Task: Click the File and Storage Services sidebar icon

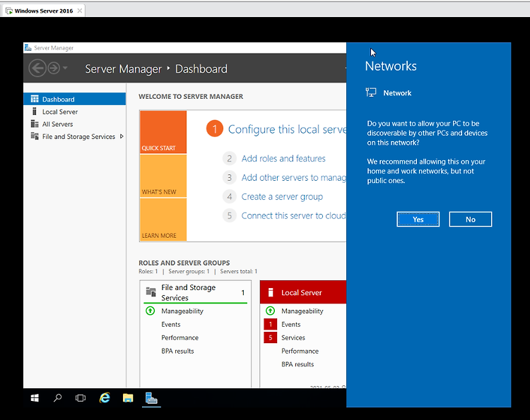Action: click(x=35, y=136)
